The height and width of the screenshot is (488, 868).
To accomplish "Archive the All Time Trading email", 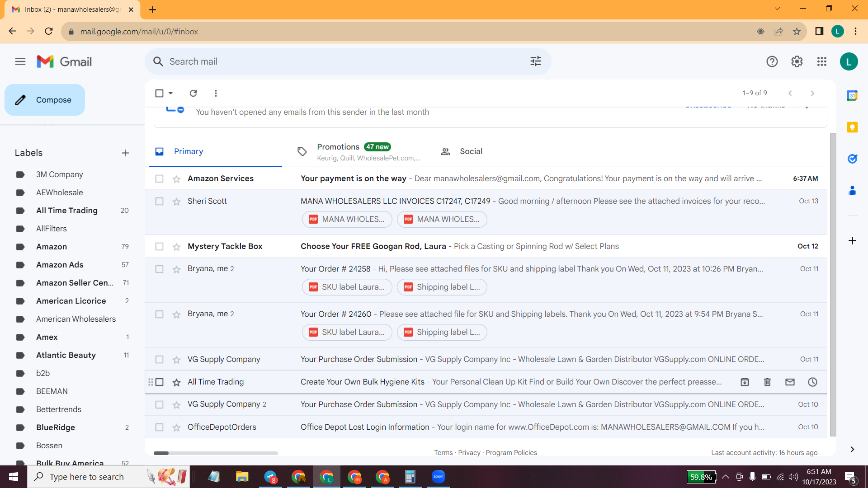I will pos(745,382).
